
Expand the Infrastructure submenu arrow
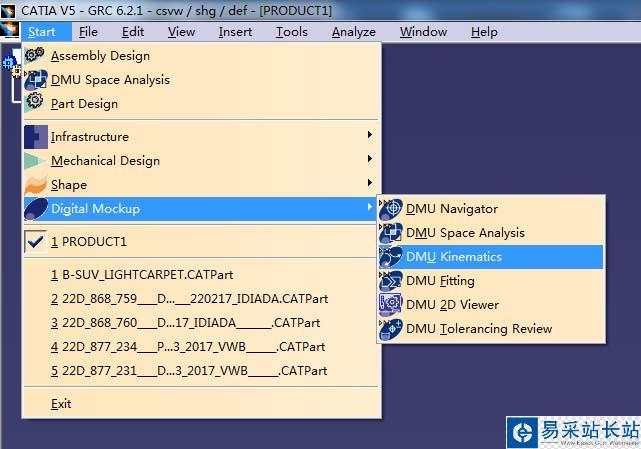(370, 135)
